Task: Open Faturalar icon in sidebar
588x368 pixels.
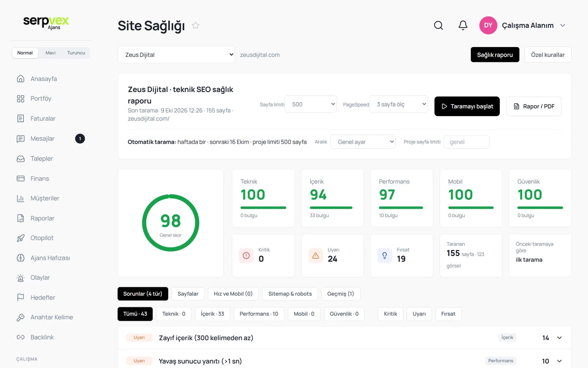Action: coord(21,118)
